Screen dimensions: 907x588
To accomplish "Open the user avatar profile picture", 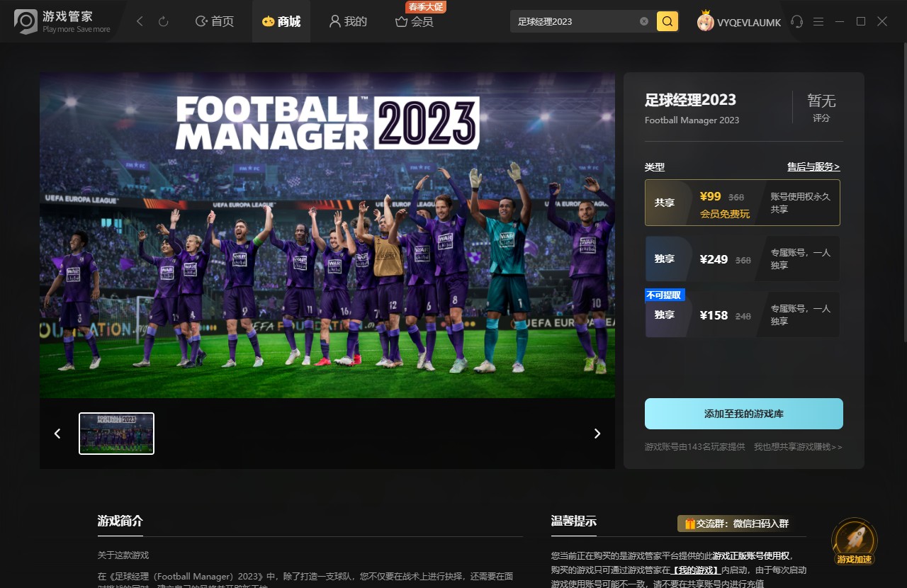I will (x=705, y=21).
